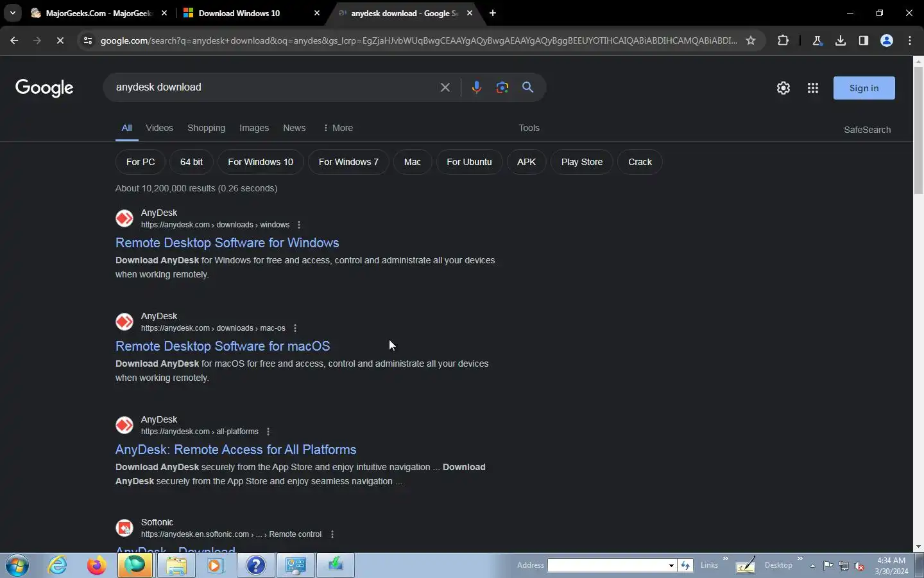Expand the More search filters menu

338,128
